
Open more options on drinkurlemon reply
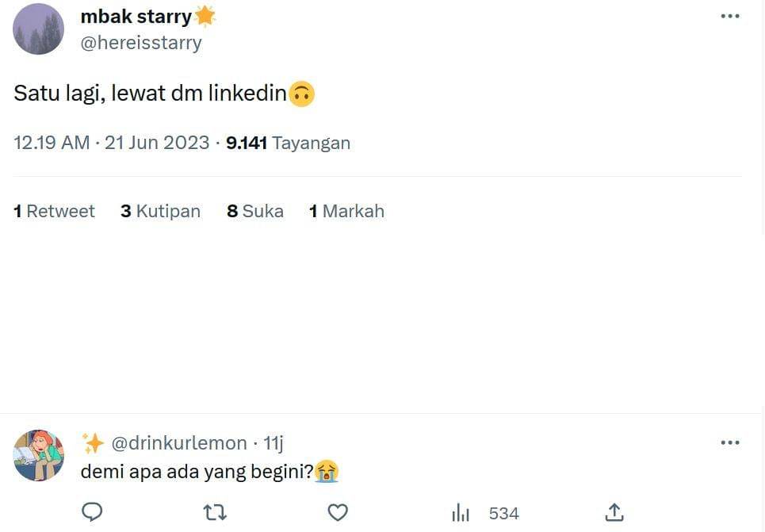(729, 442)
